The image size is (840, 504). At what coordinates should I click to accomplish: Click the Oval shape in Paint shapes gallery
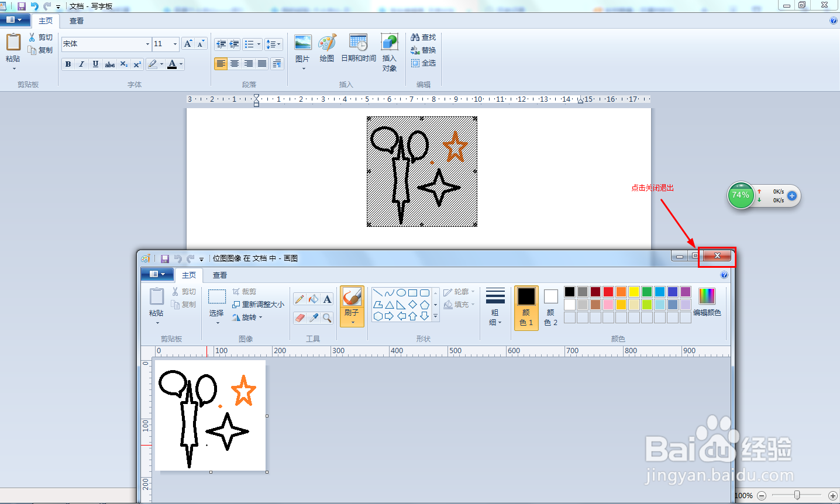[401, 293]
